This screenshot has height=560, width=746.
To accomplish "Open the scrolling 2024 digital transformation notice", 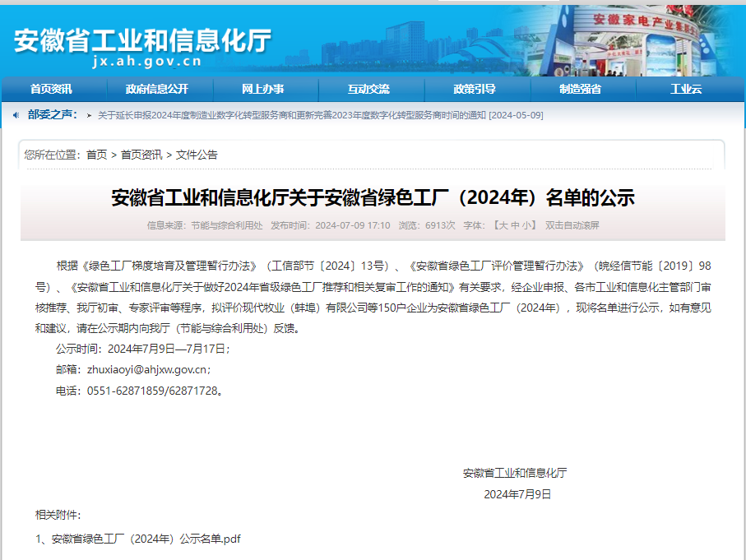I will 320,116.
